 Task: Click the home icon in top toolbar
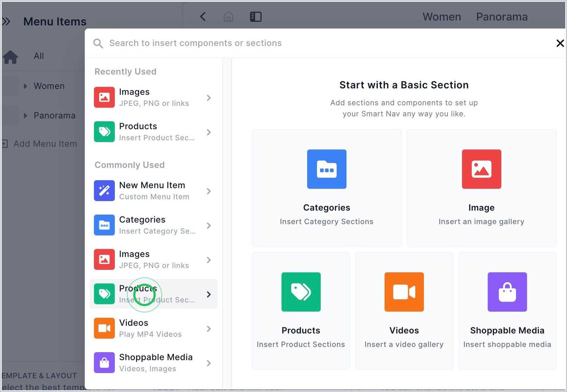coord(229,17)
